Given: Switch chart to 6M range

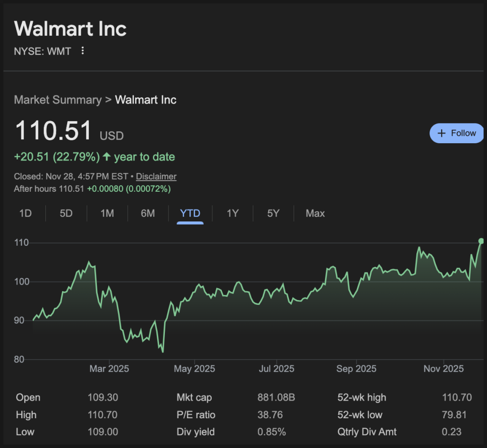Looking at the screenshot, I should coord(148,213).
